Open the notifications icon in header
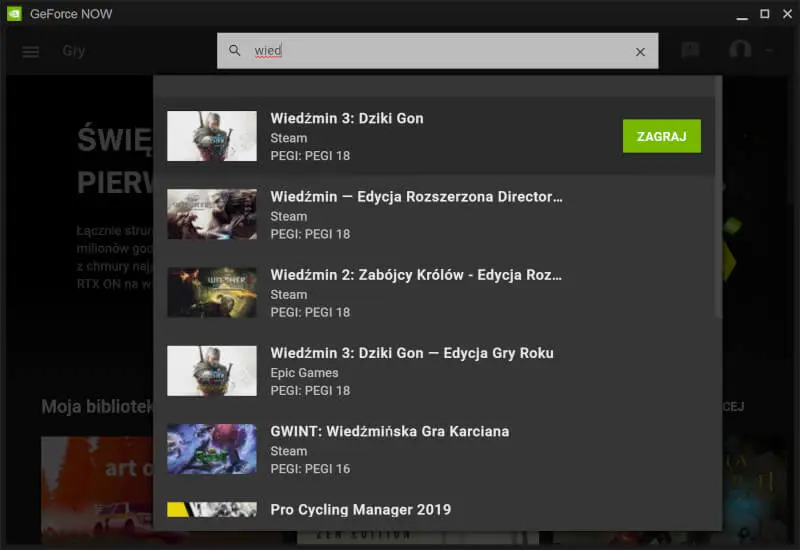The width and height of the screenshot is (800, 550). [x=690, y=51]
